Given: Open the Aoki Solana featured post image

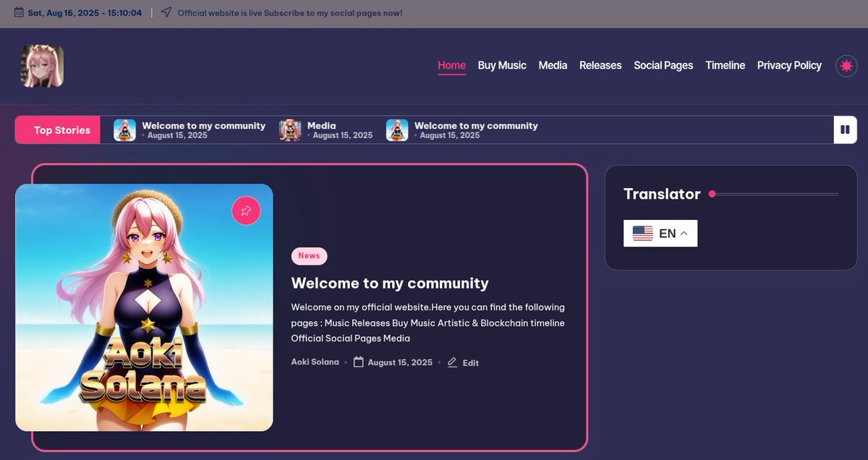Looking at the screenshot, I should [144, 307].
